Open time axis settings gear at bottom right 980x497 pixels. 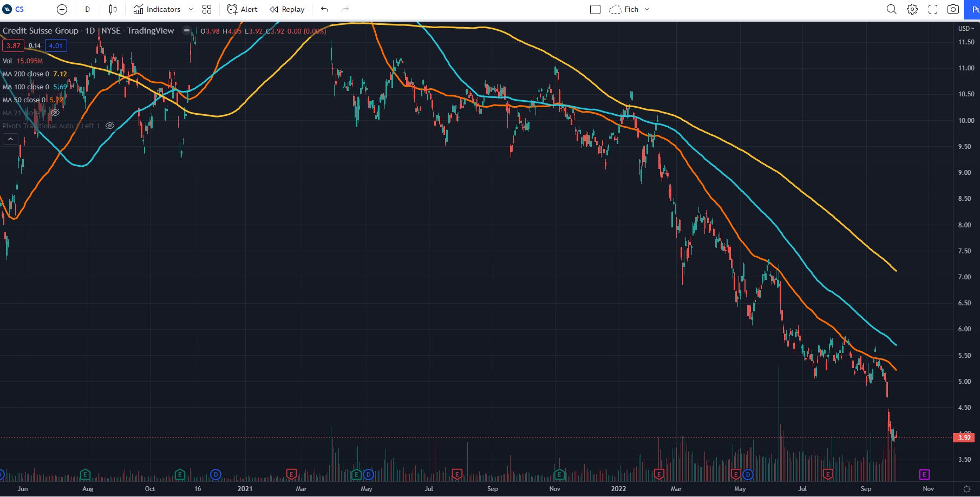[966, 489]
